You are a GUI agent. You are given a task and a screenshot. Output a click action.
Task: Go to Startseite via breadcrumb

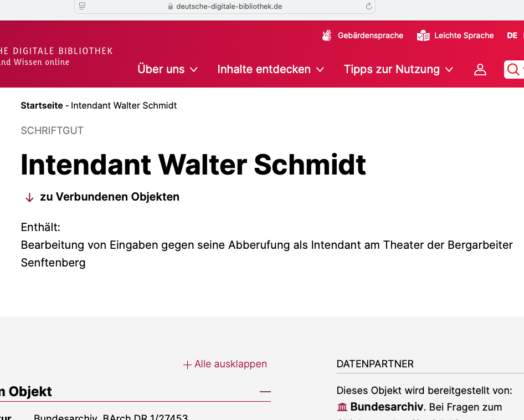pyautogui.click(x=42, y=105)
